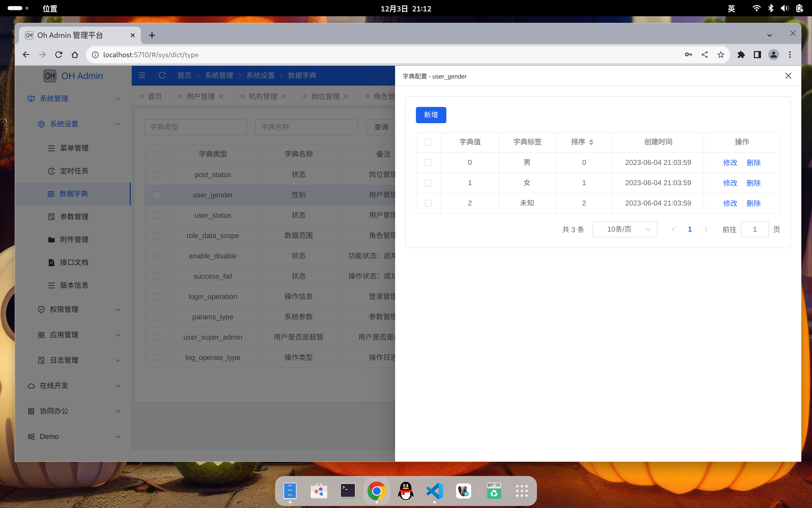
Task: Click 删除 for the 男 row
Action: pos(753,163)
